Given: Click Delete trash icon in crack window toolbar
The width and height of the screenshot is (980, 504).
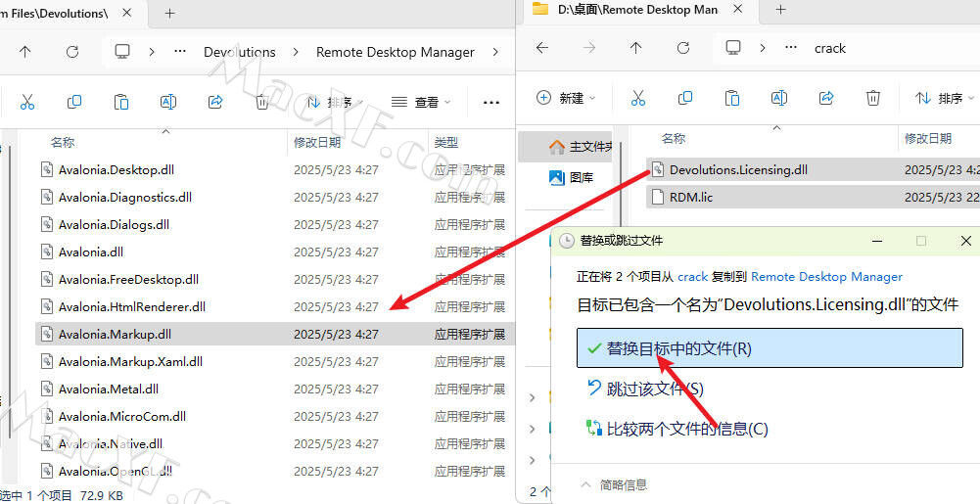Looking at the screenshot, I should click(x=873, y=98).
